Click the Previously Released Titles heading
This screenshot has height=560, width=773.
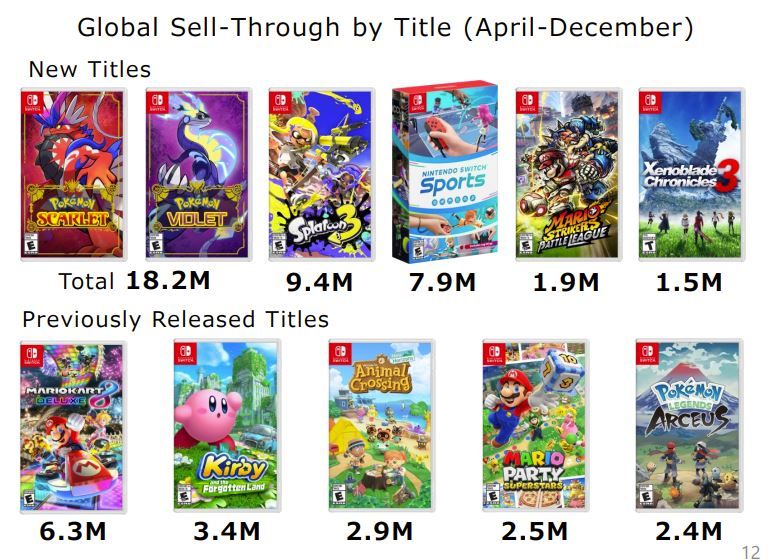(x=176, y=319)
